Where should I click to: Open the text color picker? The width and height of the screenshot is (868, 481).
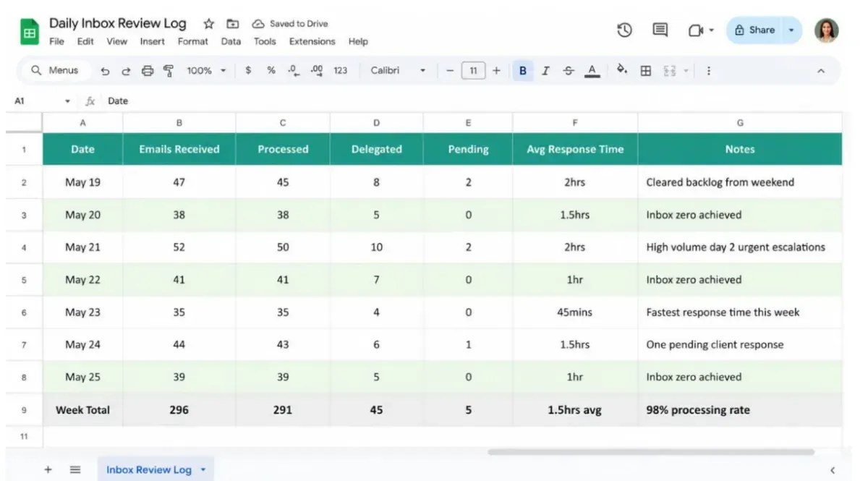point(592,71)
